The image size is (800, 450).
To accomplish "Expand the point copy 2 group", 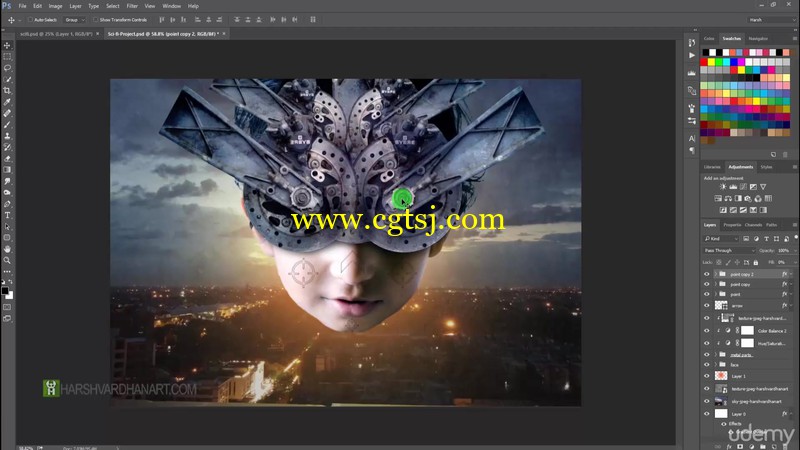I will pos(715,274).
